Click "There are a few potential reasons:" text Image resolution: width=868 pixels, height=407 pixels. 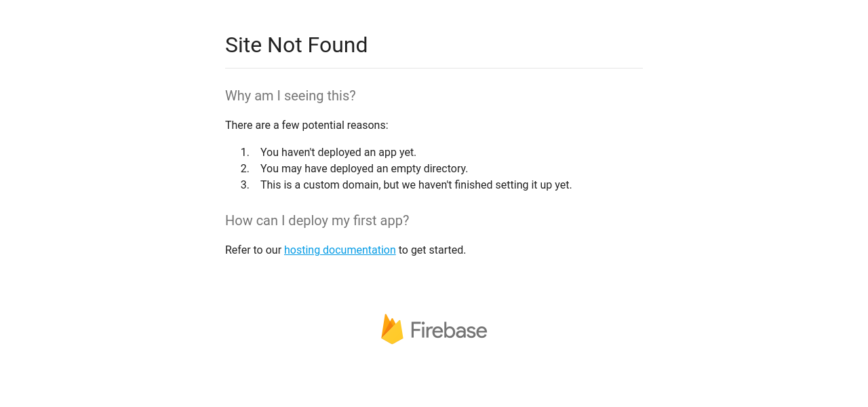(307, 125)
